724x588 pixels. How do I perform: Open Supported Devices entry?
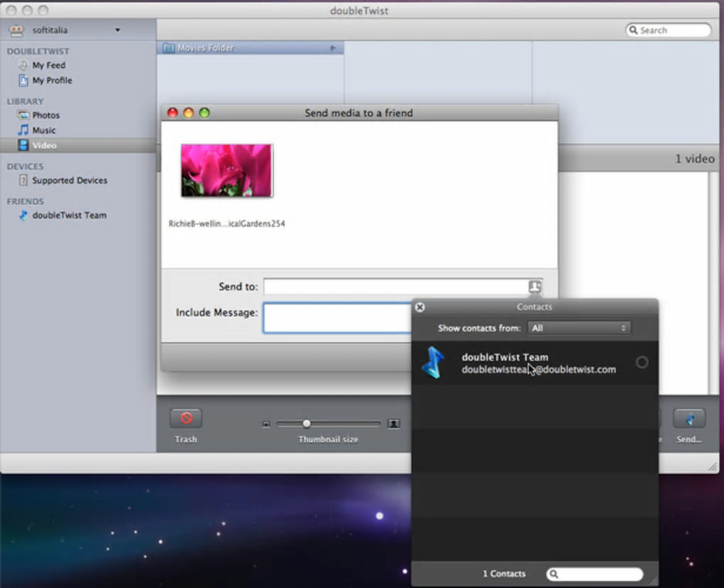pos(70,180)
